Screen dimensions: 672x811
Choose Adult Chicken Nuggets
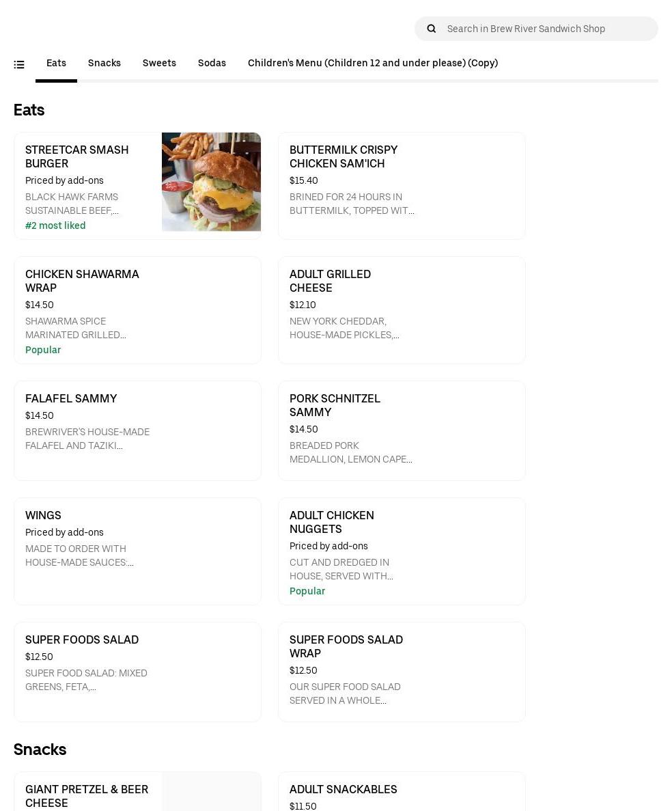click(x=332, y=523)
